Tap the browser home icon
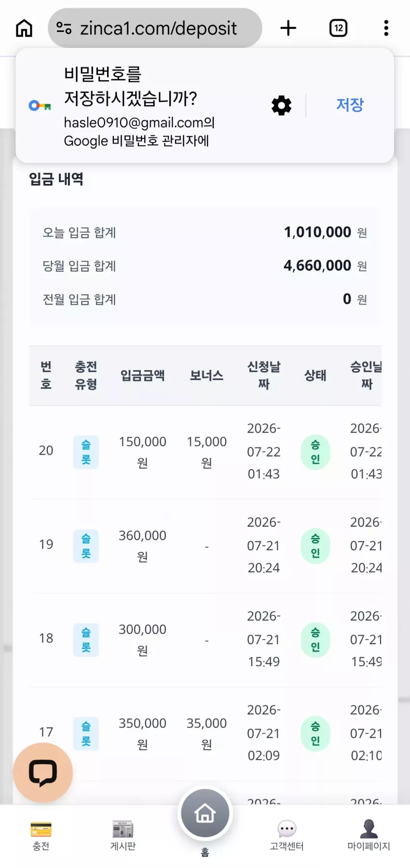The height and width of the screenshot is (868, 410). point(24,28)
